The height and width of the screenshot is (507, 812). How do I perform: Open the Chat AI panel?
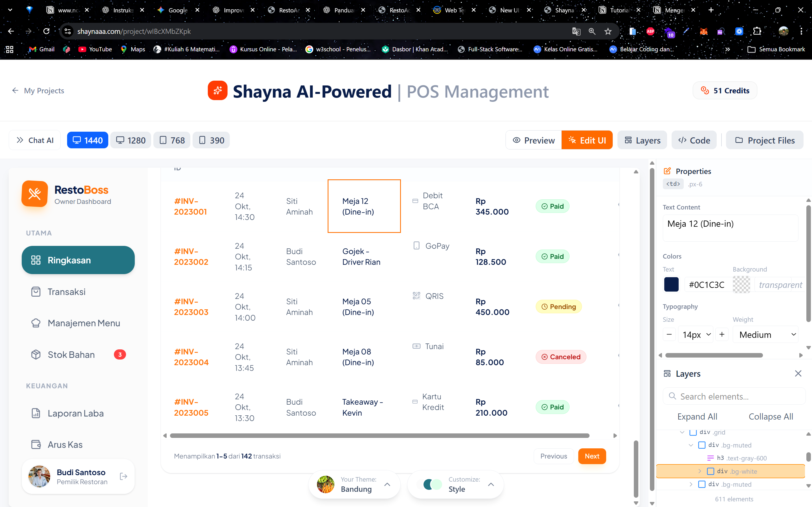[34, 140]
